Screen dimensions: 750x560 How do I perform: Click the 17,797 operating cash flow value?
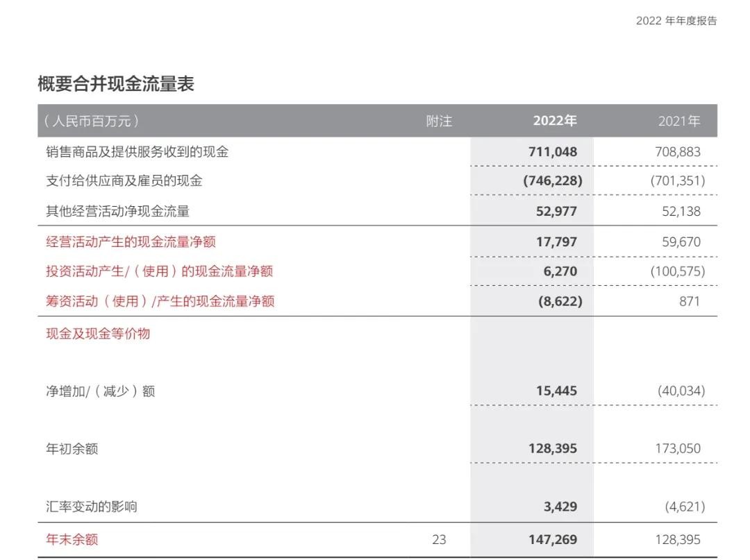tap(556, 242)
